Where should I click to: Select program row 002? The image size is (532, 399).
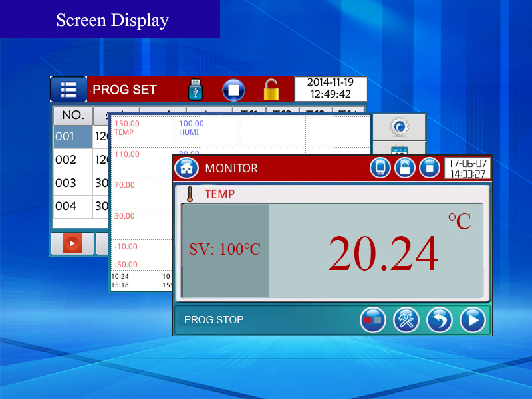tap(72, 160)
